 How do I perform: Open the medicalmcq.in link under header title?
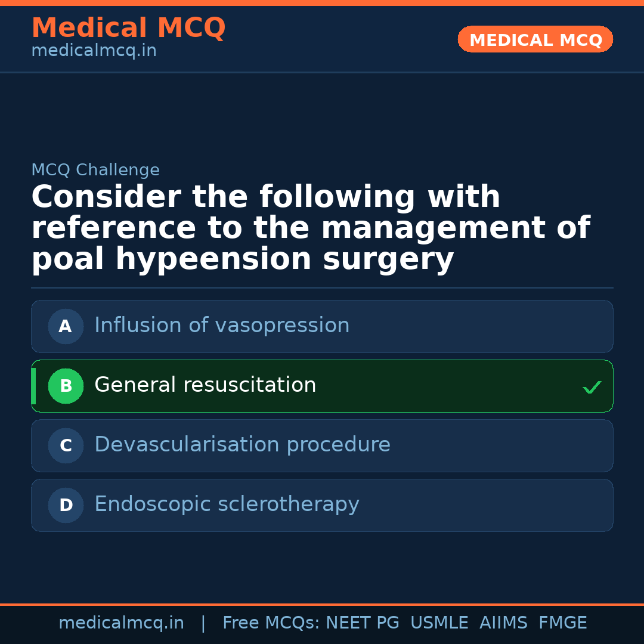[x=94, y=51]
